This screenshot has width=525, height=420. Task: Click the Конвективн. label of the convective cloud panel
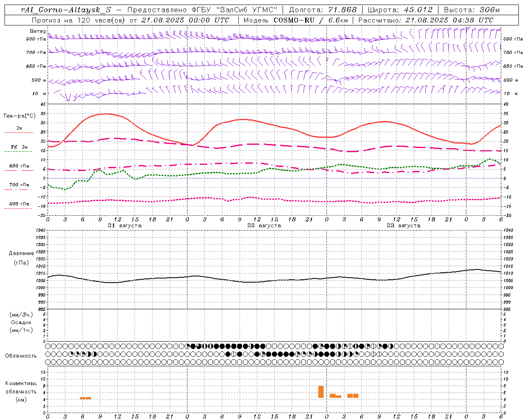click(21, 383)
